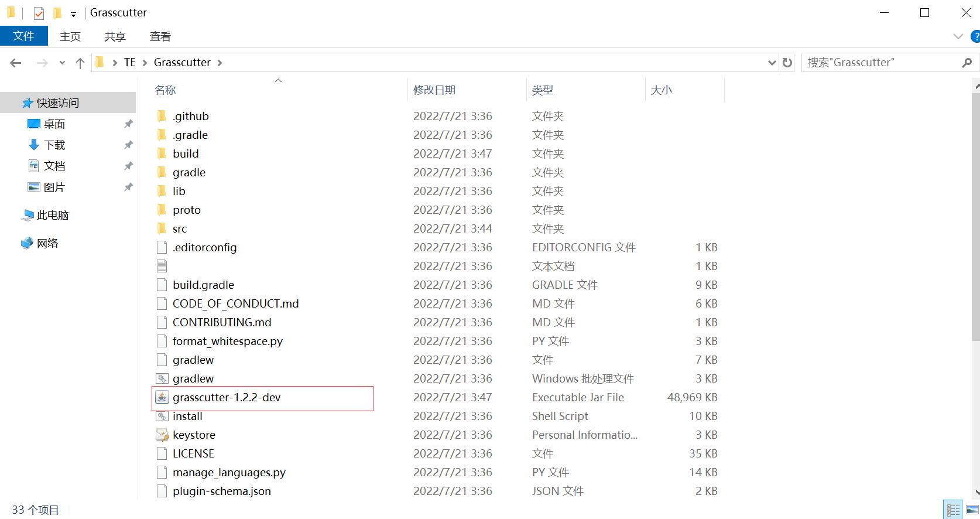Image resolution: width=980 pixels, height=519 pixels.
Task: Click the properties quick access toolbar icon
Action: (x=39, y=13)
